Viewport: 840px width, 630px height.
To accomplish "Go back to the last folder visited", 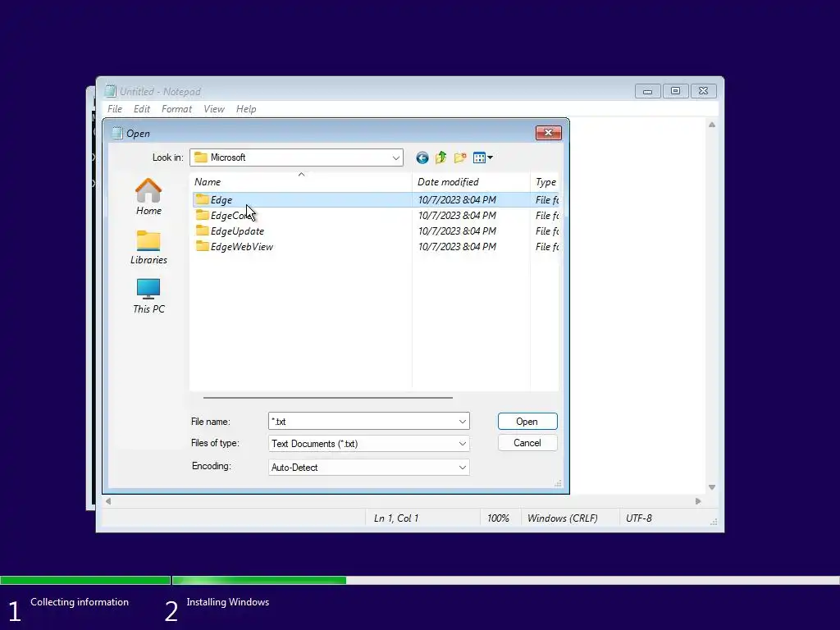I will pyautogui.click(x=422, y=157).
